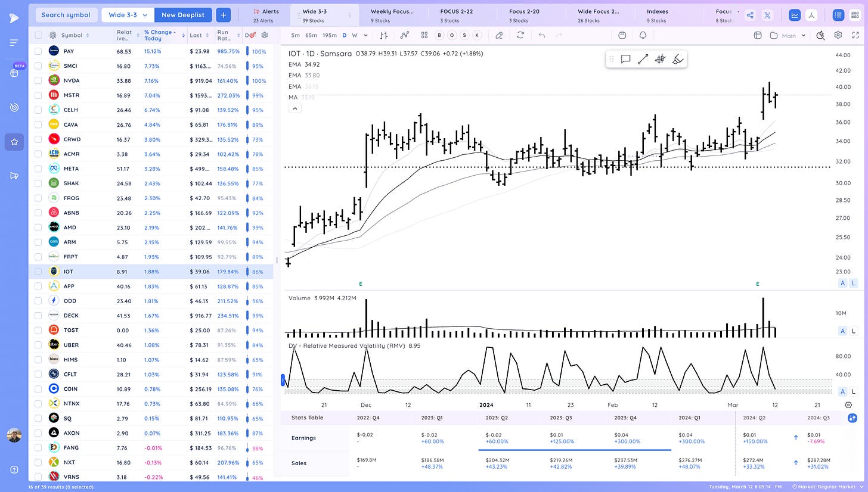Sort by the Last price column
The image size is (868, 492).
pos(199,35)
